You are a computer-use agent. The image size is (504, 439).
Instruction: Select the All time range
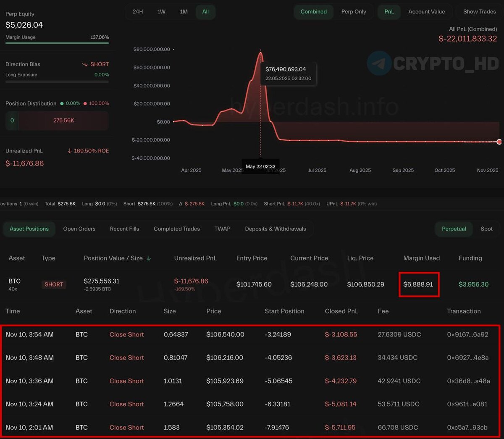(x=205, y=12)
